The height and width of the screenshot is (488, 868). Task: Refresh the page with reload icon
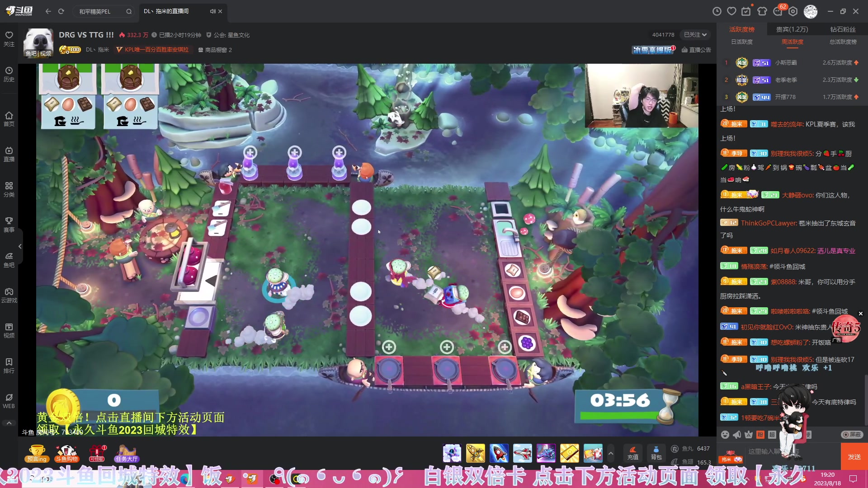click(61, 11)
